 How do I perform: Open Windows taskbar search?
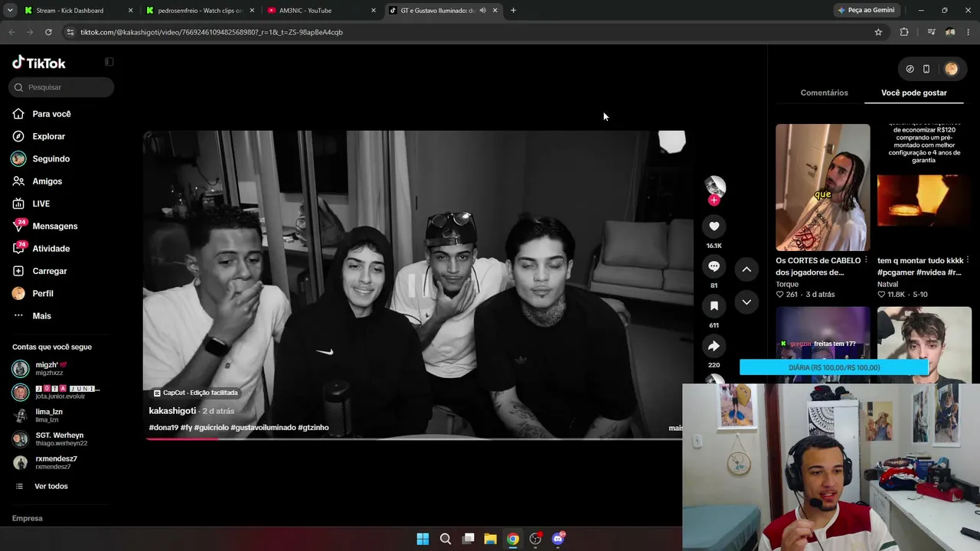[446, 539]
